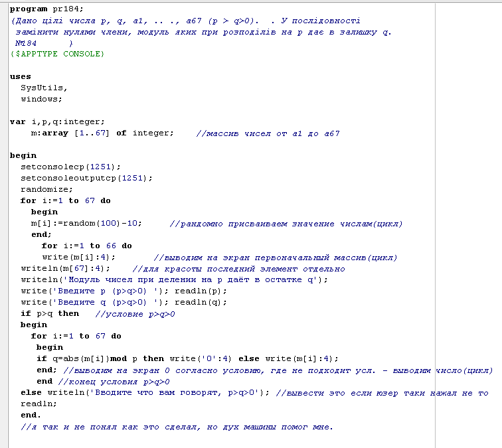Click the 'randomize;' line
This screenshot has width=502, height=448.
tap(46, 189)
